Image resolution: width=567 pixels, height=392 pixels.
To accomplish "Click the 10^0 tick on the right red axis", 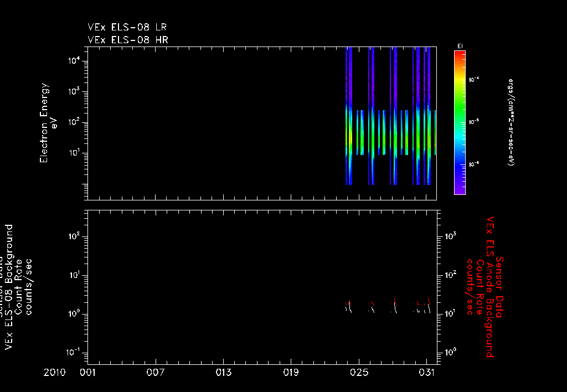I will point(450,352).
